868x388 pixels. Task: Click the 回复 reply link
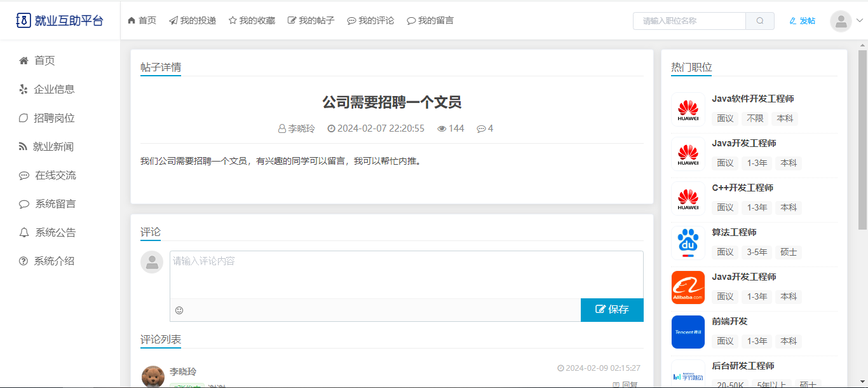click(x=626, y=384)
